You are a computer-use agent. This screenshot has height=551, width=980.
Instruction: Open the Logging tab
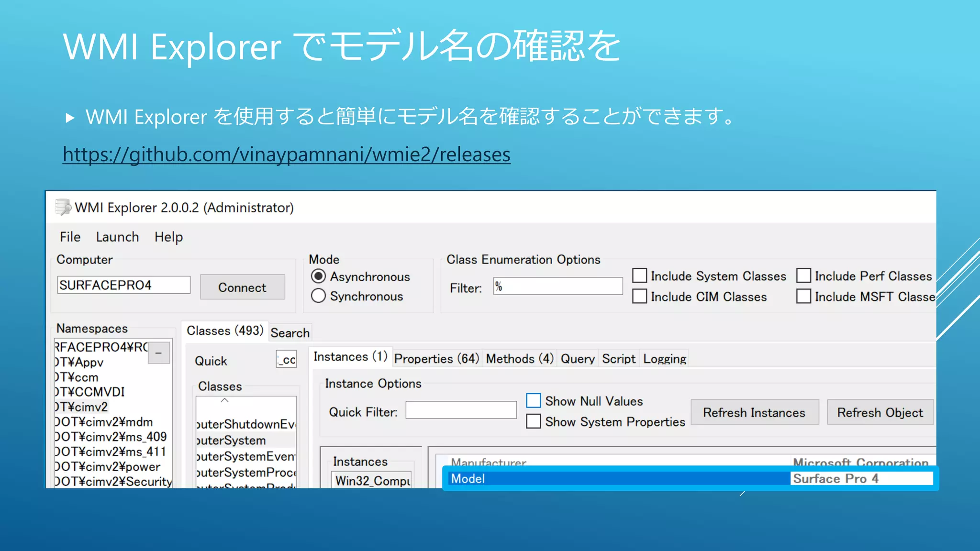[x=665, y=359]
